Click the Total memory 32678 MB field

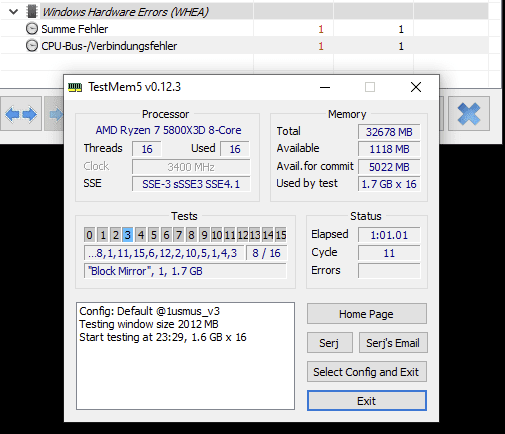[389, 132]
